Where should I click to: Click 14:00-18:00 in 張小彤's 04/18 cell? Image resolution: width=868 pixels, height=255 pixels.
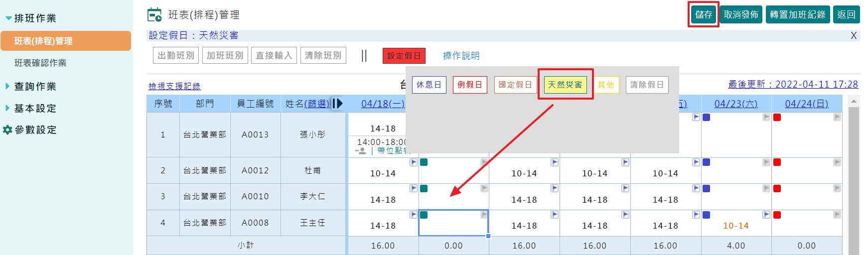click(381, 142)
